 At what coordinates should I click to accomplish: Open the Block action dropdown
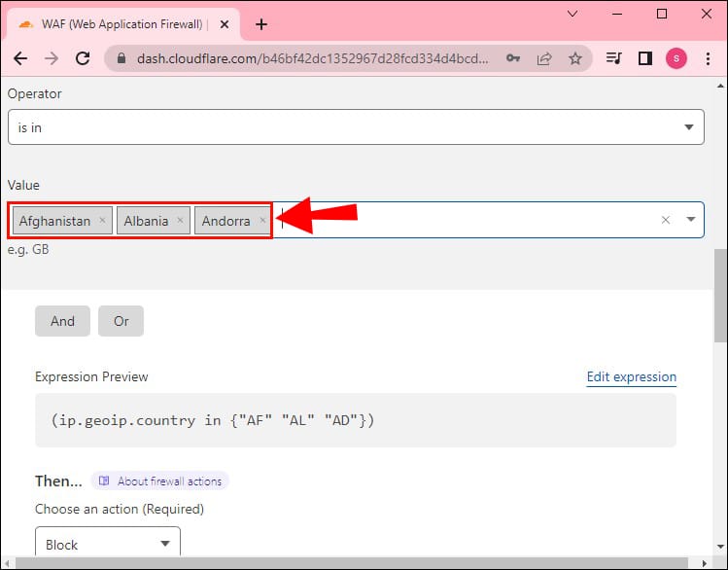107,545
